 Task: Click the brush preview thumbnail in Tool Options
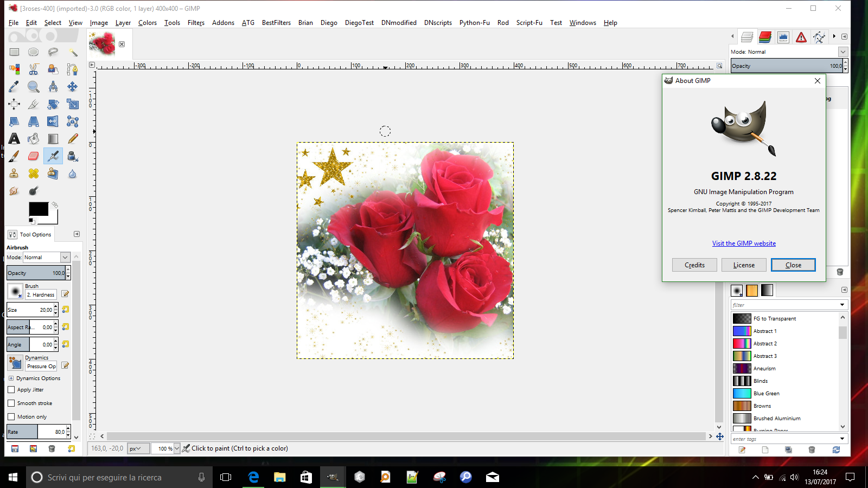pyautogui.click(x=15, y=291)
